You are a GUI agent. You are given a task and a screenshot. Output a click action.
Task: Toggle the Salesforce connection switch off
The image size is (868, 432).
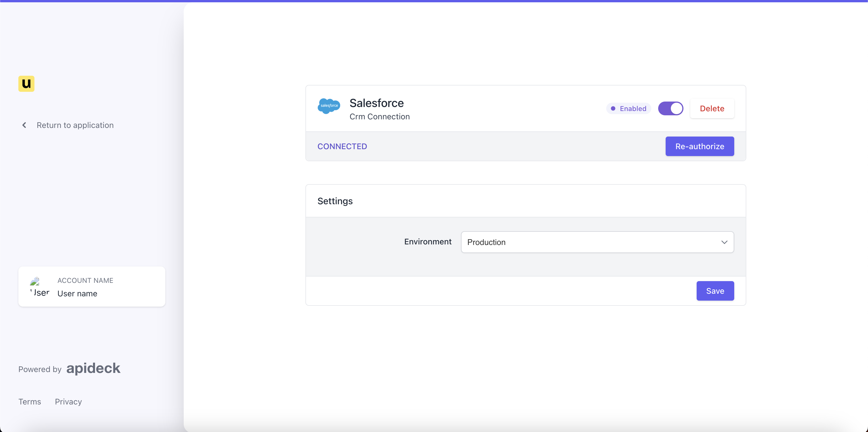pos(671,108)
